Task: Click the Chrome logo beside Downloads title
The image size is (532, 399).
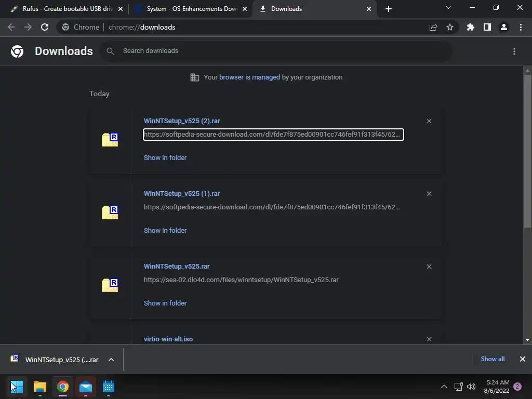Action: coord(17,51)
